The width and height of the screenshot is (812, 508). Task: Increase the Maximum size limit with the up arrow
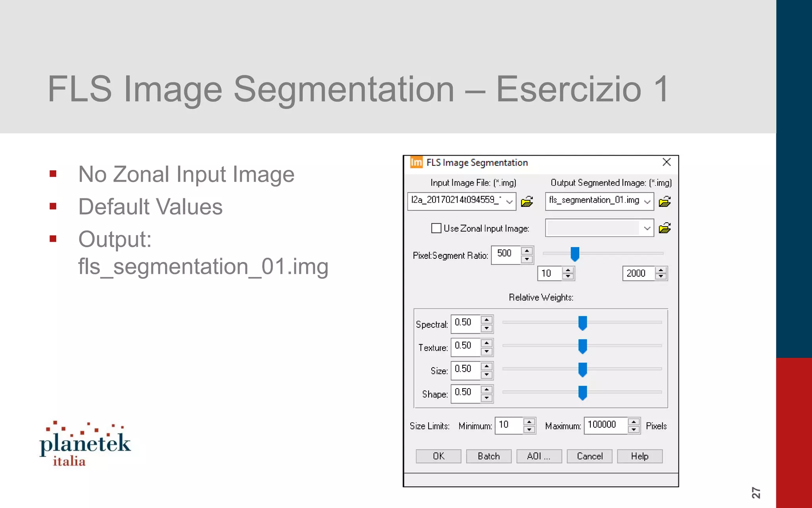634,422
